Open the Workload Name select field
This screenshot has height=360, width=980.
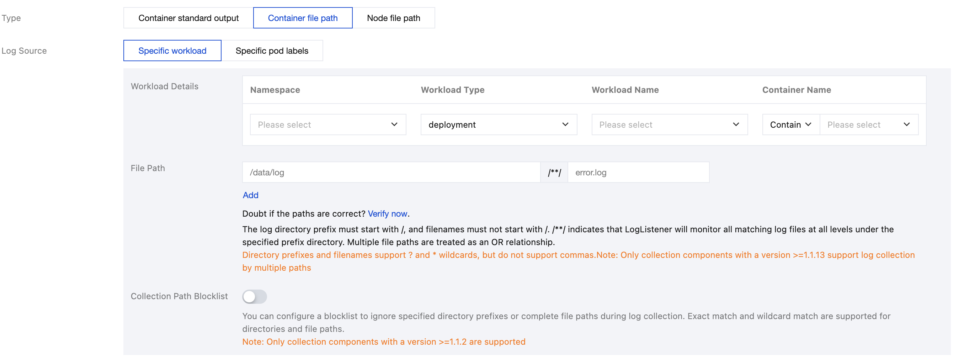(x=663, y=125)
